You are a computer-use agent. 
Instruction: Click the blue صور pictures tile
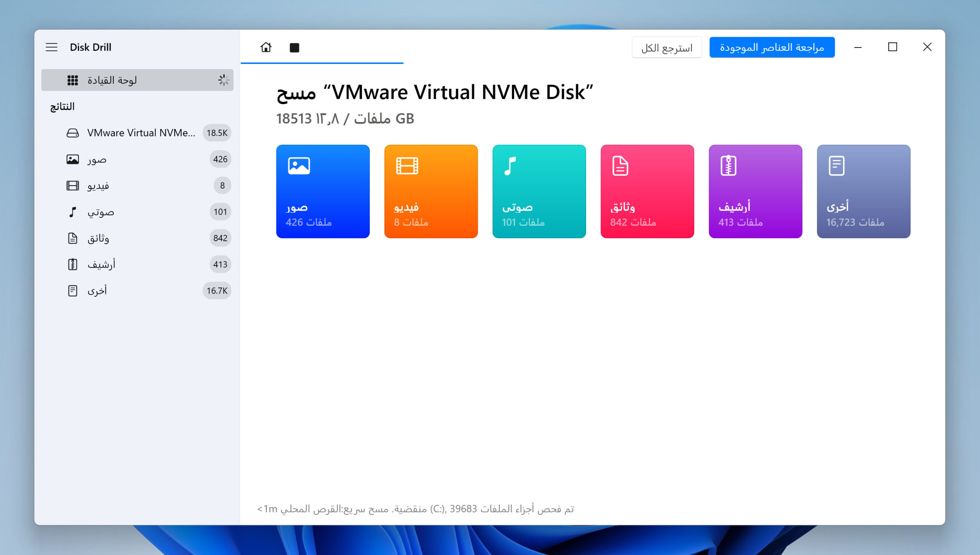[323, 191]
